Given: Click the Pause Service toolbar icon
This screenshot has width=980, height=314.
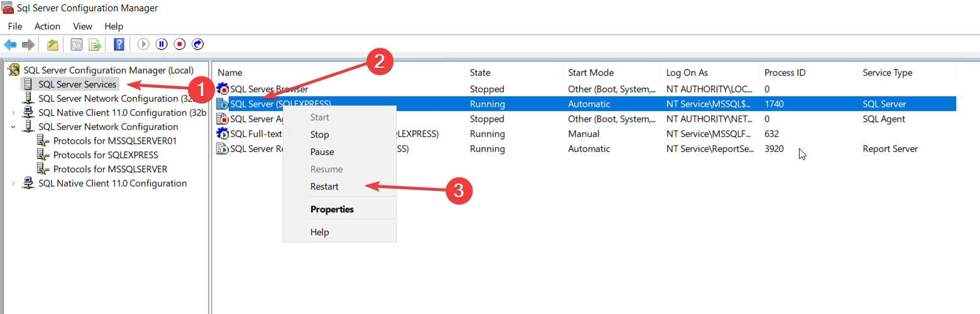Looking at the screenshot, I should click(162, 44).
